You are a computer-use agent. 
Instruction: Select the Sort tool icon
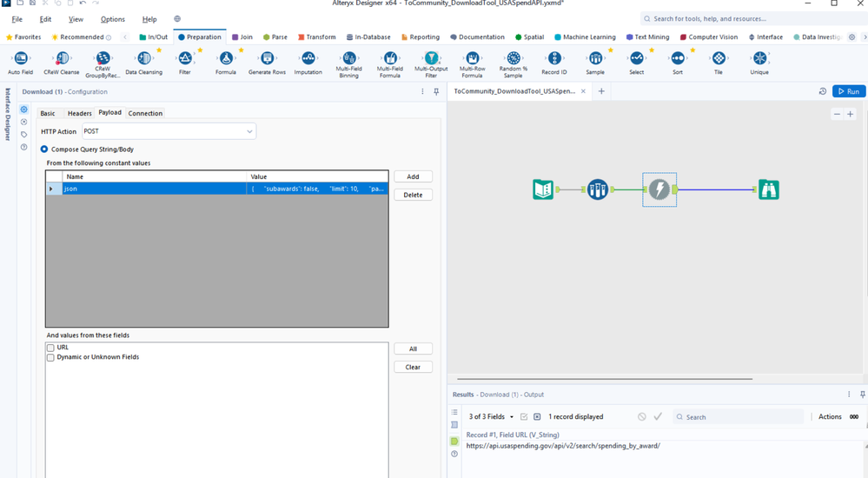[x=678, y=58]
